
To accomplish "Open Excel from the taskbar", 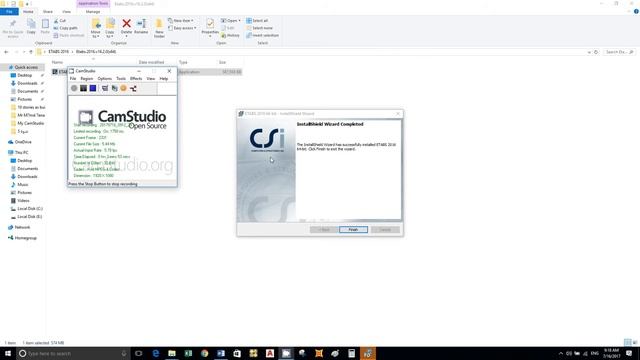I will 188,353.
